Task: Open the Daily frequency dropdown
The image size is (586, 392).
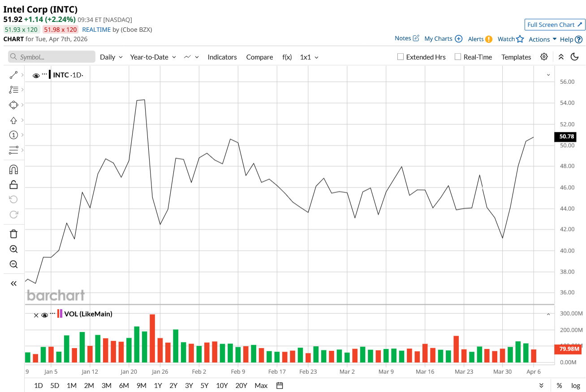Action: pyautogui.click(x=111, y=57)
